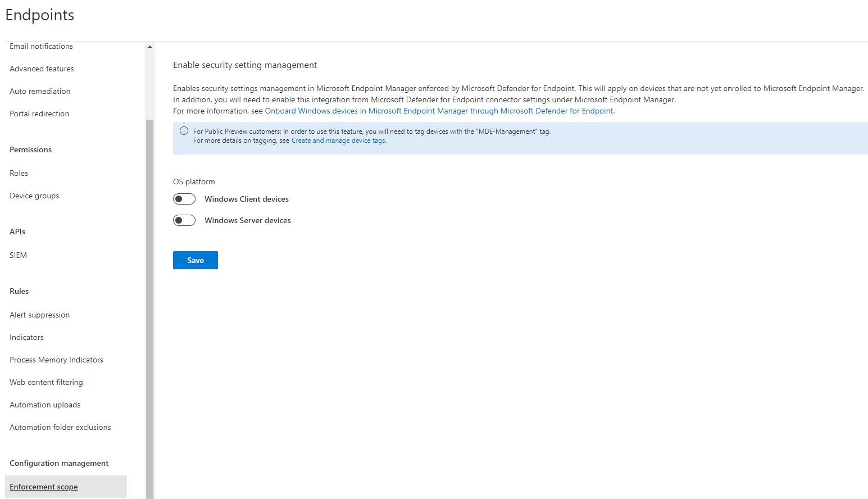Open Advanced features settings

point(42,68)
